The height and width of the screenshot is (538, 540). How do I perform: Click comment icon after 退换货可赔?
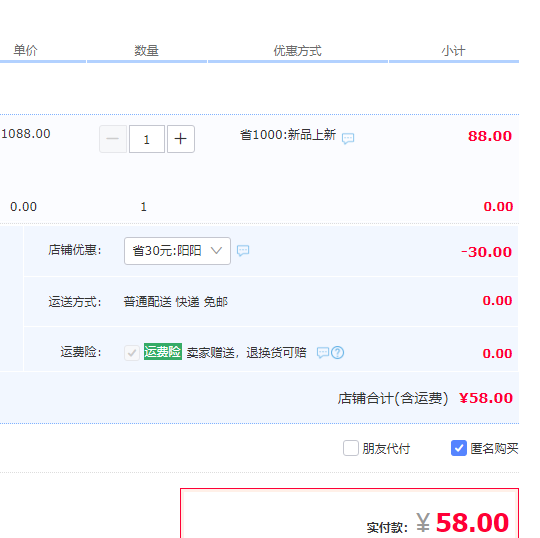[323, 353]
